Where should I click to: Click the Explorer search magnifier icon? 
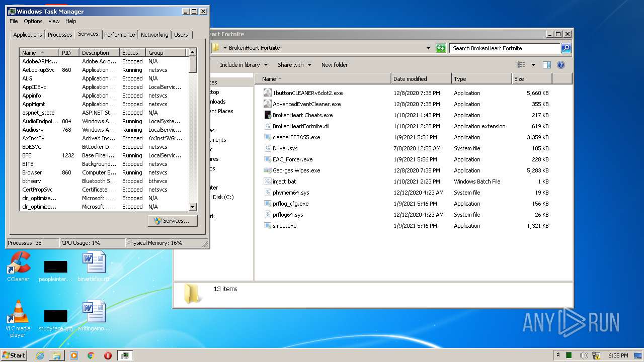[566, 48]
